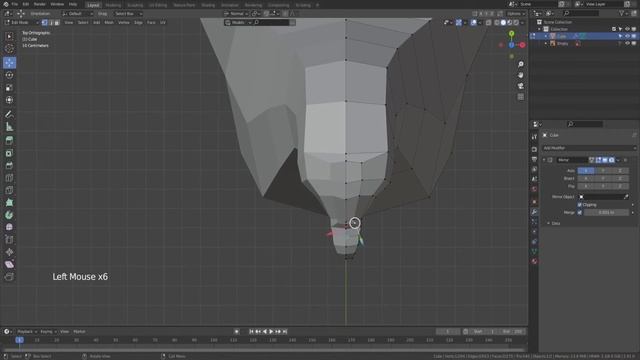Image resolution: width=640 pixels, height=360 pixels.
Task: Select the Smooth tool
Action: tap(9, 227)
